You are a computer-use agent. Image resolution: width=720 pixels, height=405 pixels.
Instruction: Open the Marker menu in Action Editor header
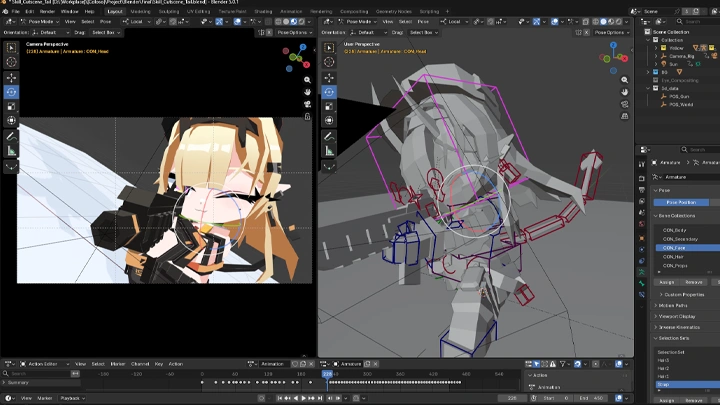point(118,364)
